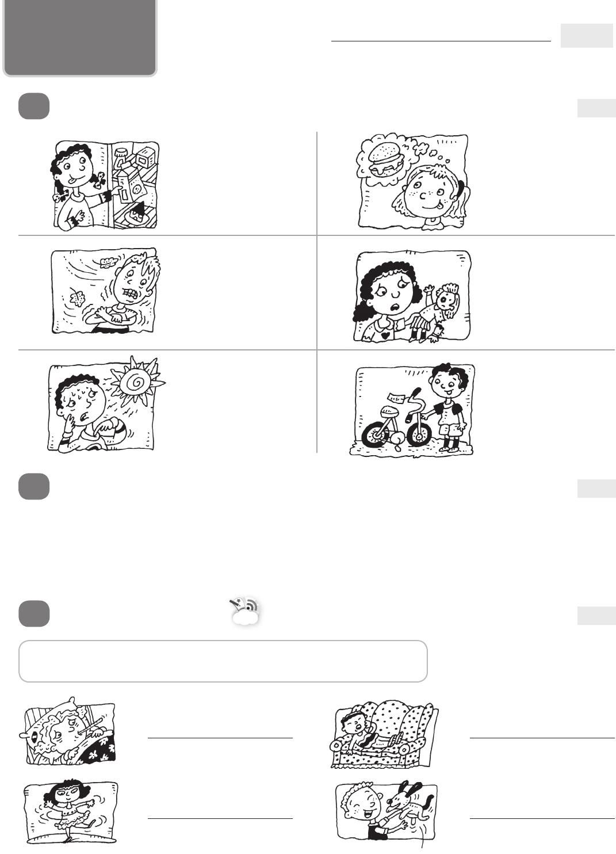Select the first exercise's gray circle marker
This screenshot has height=854, width=616.
click(x=34, y=107)
